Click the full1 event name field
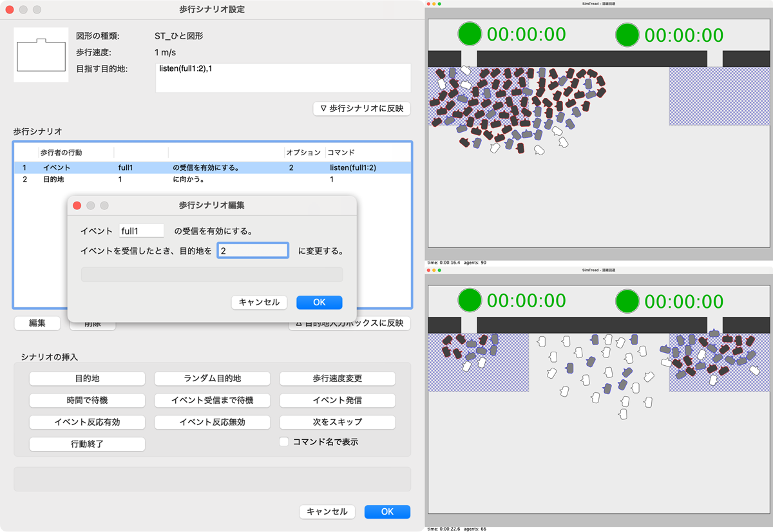Viewport: 773px width, 532px height. point(142,231)
